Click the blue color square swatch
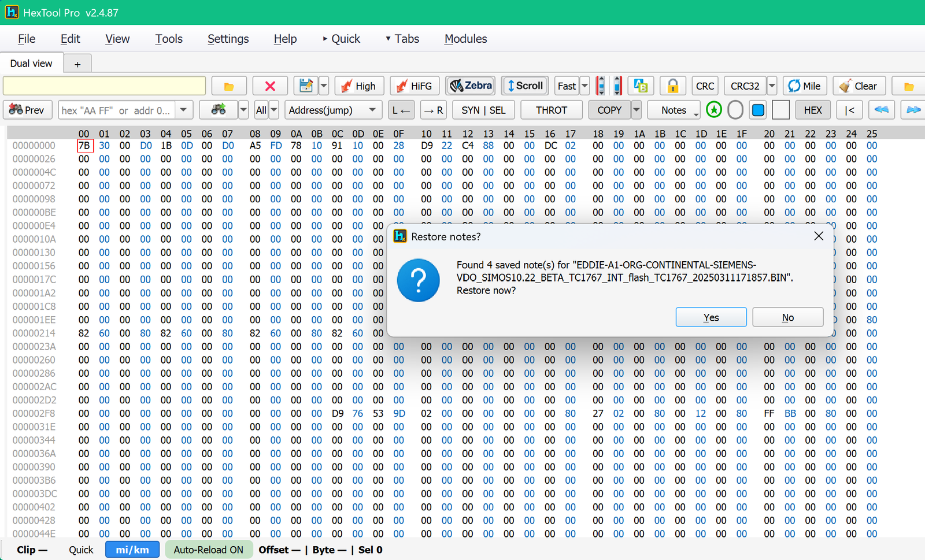Screen dimensions: 925x560 [x=758, y=110]
